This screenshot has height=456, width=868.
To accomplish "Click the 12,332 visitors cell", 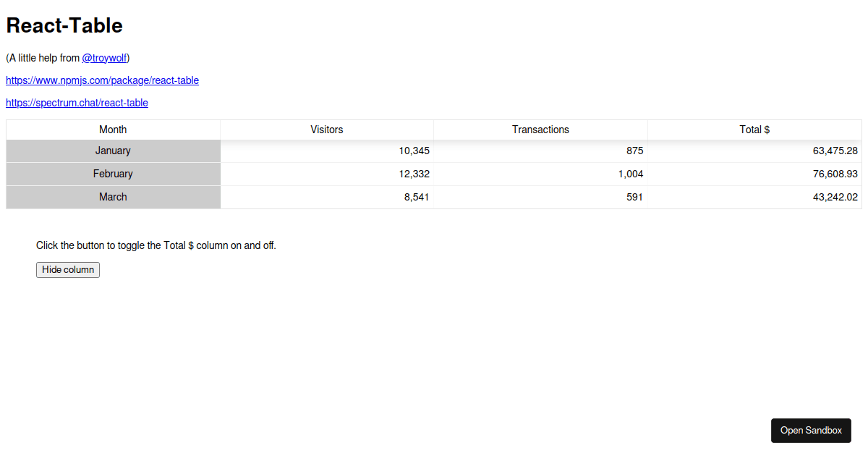I will [327, 174].
